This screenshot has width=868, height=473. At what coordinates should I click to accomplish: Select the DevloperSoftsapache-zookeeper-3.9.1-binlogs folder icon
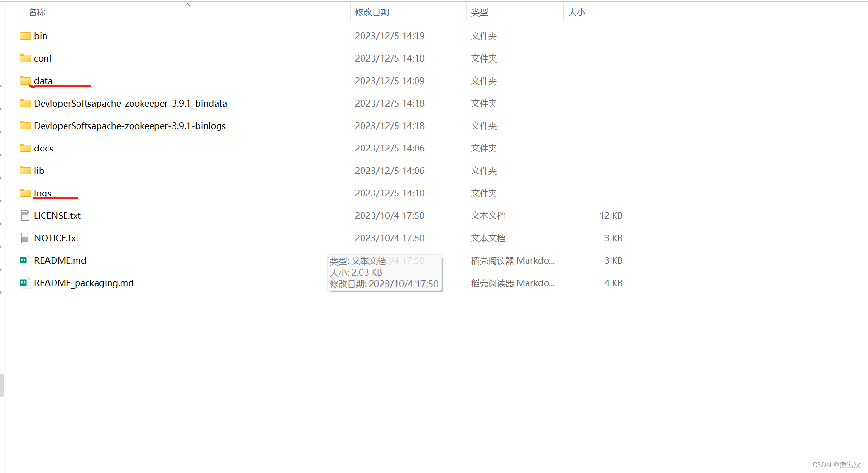tap(25, 126)
